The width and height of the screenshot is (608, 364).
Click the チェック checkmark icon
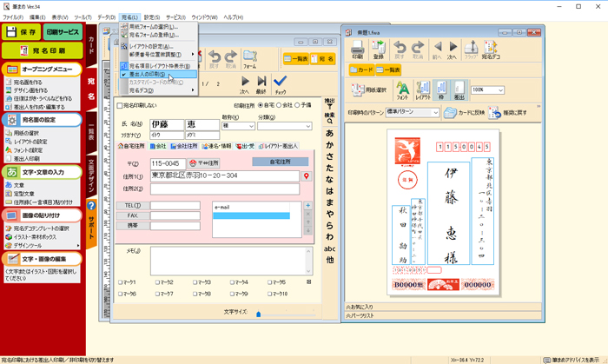tap(280, 82)
